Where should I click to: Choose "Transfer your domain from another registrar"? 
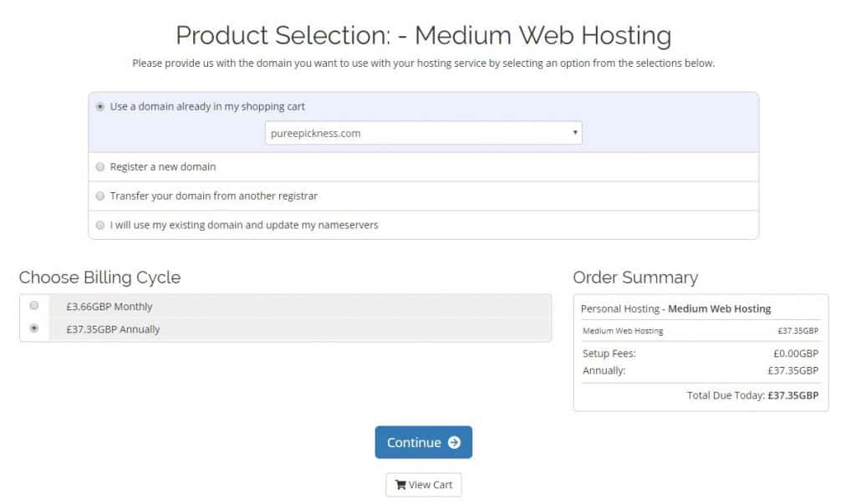tap(101, 196)
